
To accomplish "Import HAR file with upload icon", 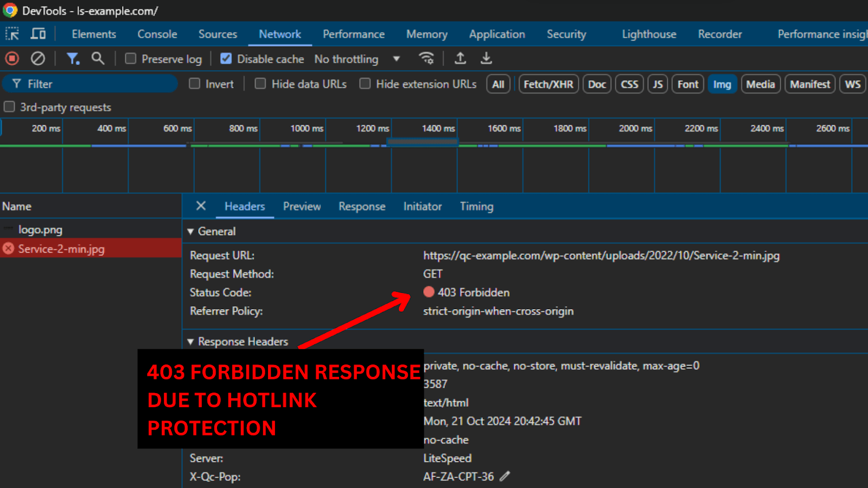I will [460, 59].
